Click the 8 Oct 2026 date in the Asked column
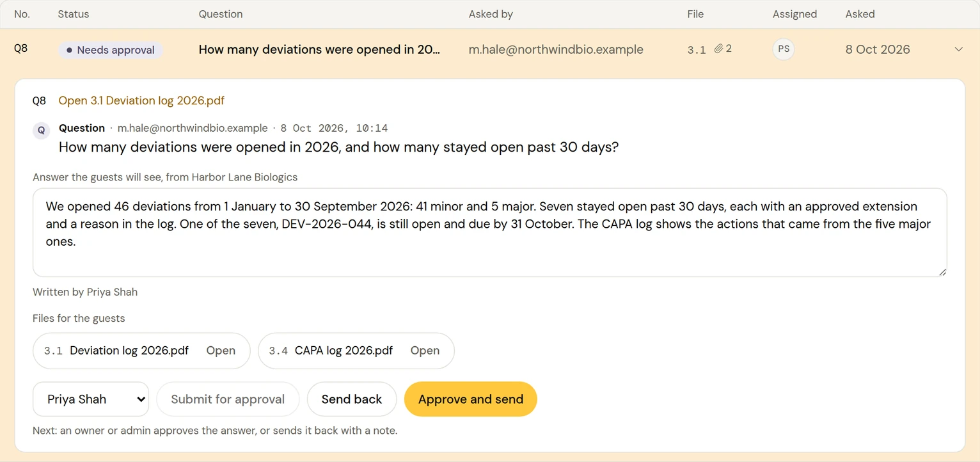This screenshot has height=462, width=980. click(x=878, y=49)
